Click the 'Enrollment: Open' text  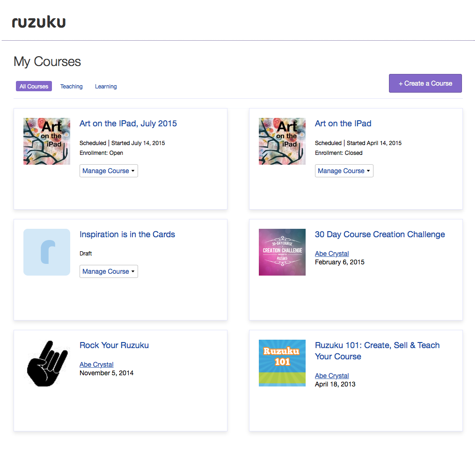pos(101,153)
